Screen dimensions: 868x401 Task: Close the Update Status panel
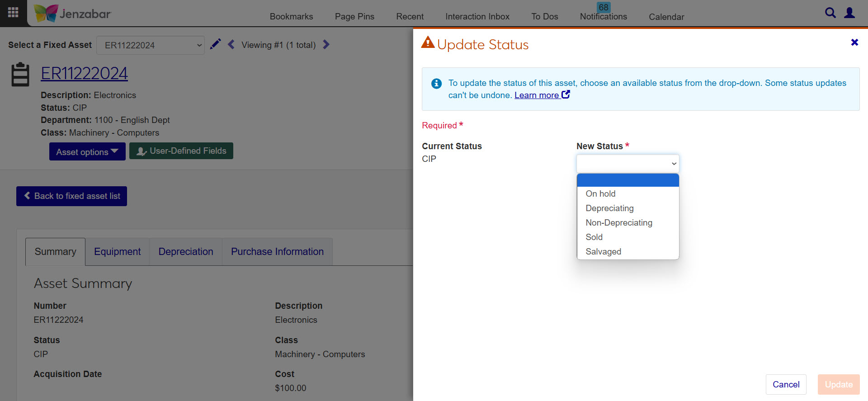pyautogui.click(x=854, y=42)
